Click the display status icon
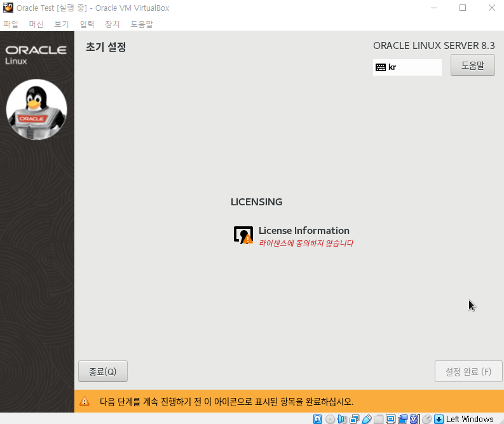 (390, 419)
